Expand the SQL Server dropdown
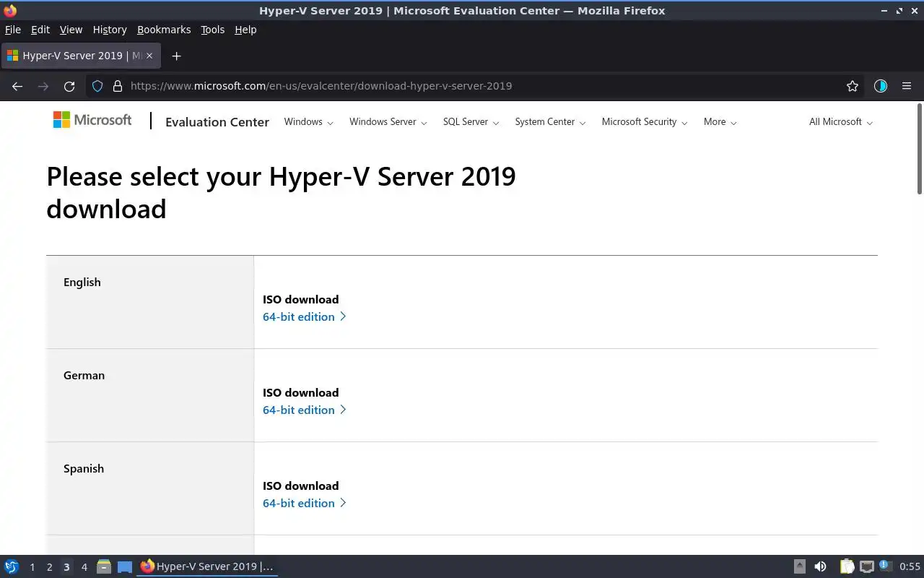Image resolution: width=924 pixels, height=578 pixels. click(x=471, y=122)
